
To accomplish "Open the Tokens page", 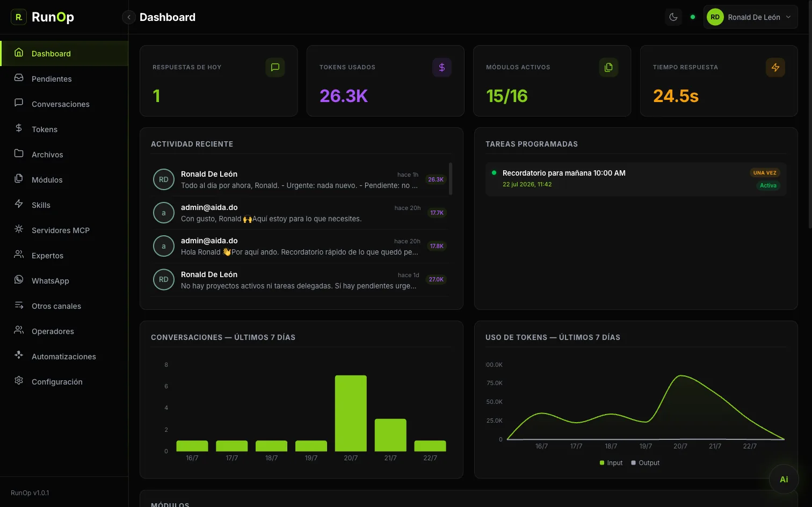I will (x=64, y=129).
